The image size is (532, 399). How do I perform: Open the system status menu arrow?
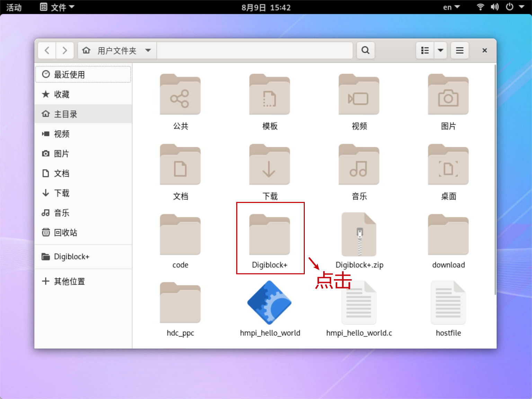click(522, 7)
